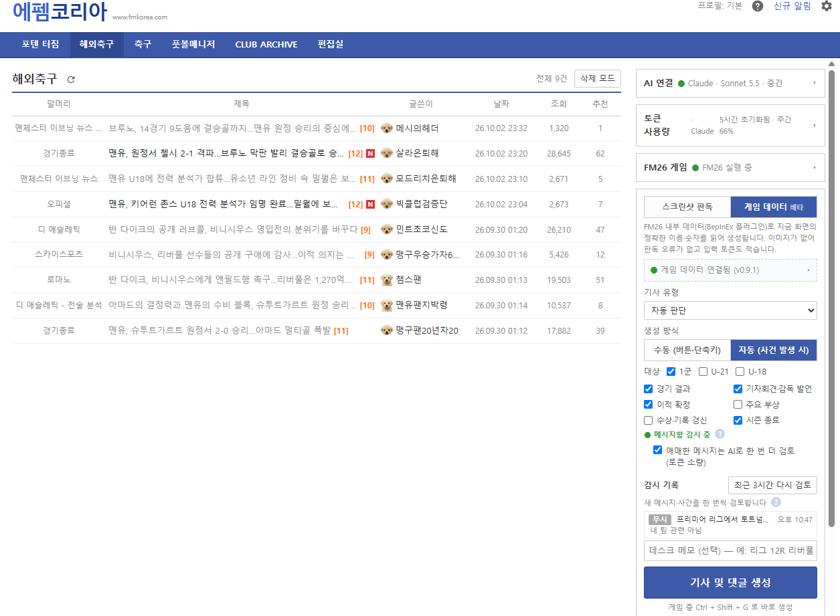
Task: Open the 해외축구 menu tab
Action: (97, 45)
